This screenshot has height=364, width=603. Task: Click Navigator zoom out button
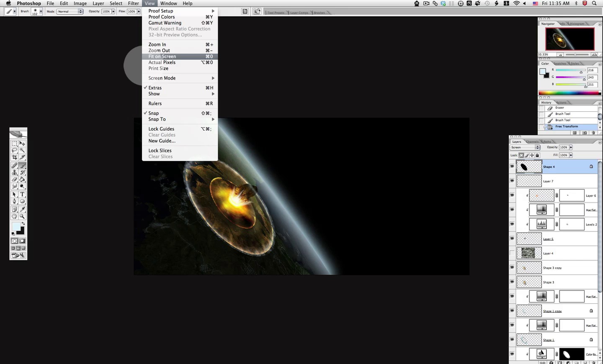(x=560, y=55)
